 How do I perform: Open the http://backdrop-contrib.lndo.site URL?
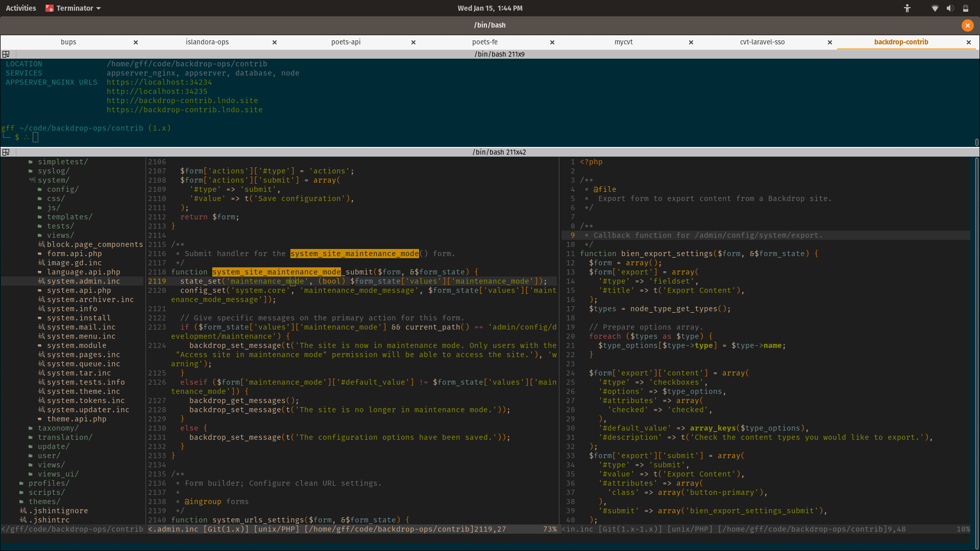(182, 101)
